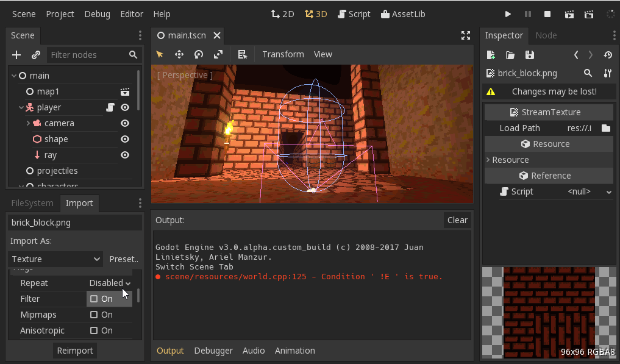This screenshot has height=364, width=620.
Task: Toggle camera node visibility eye
Action: [125, 123]
